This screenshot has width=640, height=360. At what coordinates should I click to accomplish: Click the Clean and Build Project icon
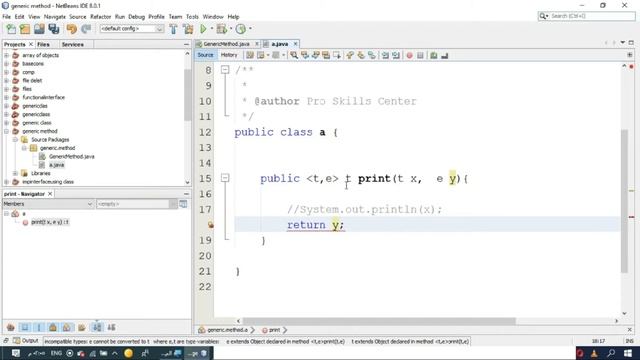pyautogui.click(x=188, y=29)
